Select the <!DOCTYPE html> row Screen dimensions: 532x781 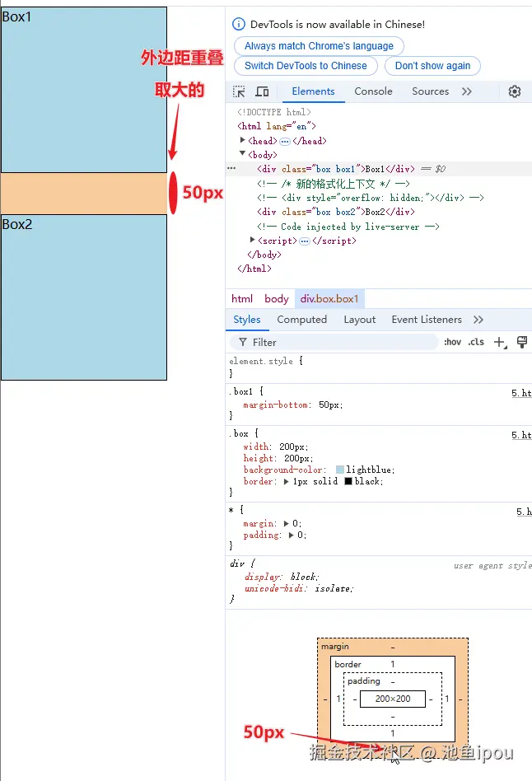pyautogui.click(x=274, y=112)
